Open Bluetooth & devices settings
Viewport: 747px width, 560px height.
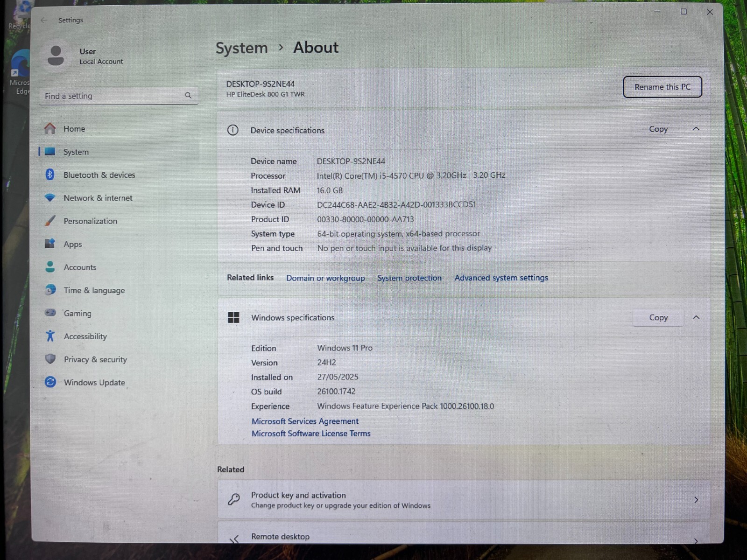[119, 175]
